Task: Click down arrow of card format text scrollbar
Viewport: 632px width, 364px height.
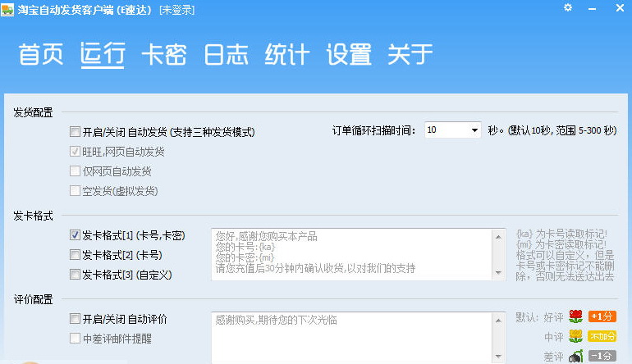Action: 498,273
